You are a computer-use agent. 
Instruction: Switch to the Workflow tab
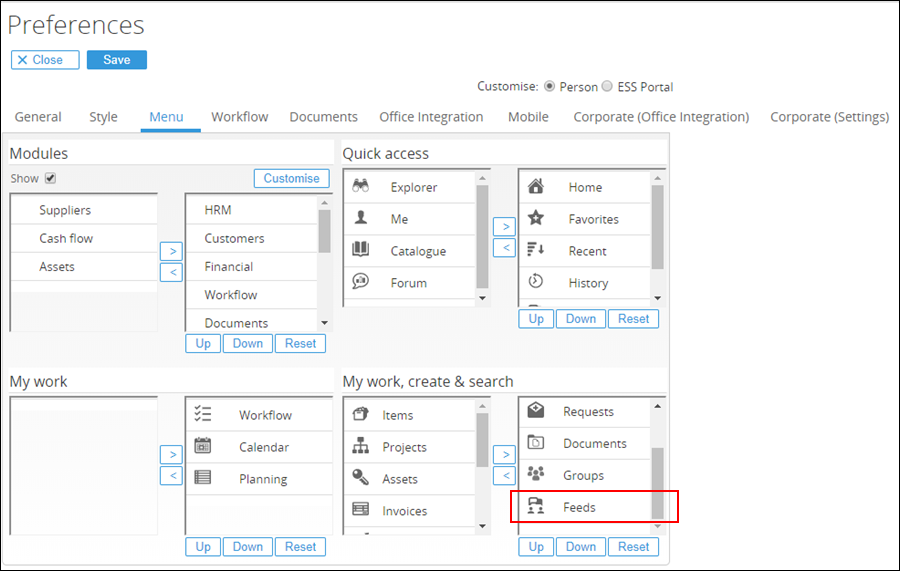click(x=239, y=116)
